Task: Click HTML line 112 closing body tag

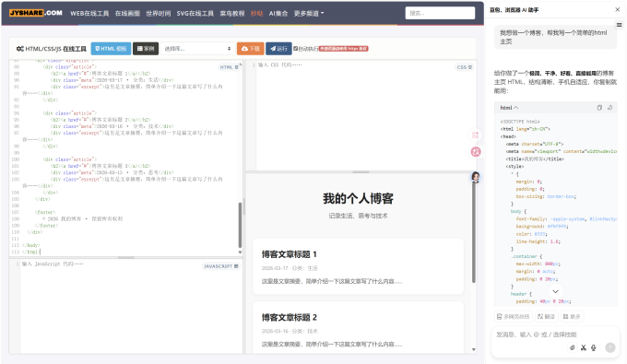Action: tap(31, 245)
